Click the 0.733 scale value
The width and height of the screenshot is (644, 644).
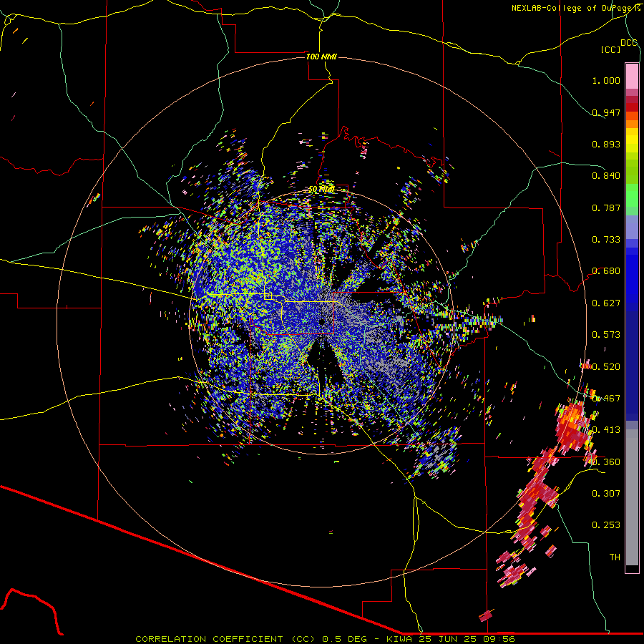click(x=606, y=240)
